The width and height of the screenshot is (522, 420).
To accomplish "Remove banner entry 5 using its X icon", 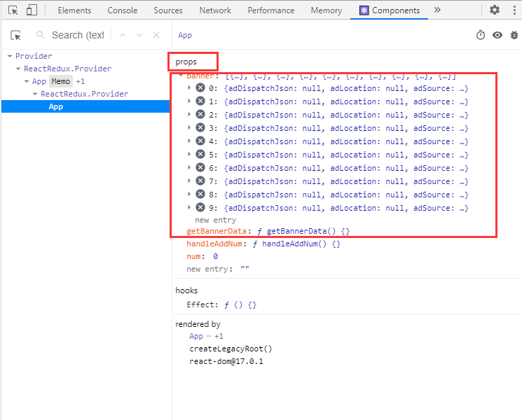I will coord(200,155).
